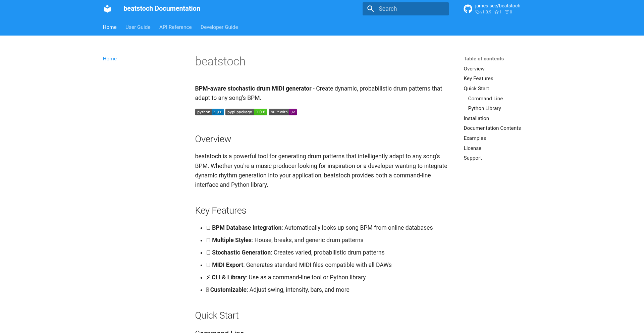This screenshot has height=333, width=644.
Task: Go to Quick Start in contents
Action: 476,89
